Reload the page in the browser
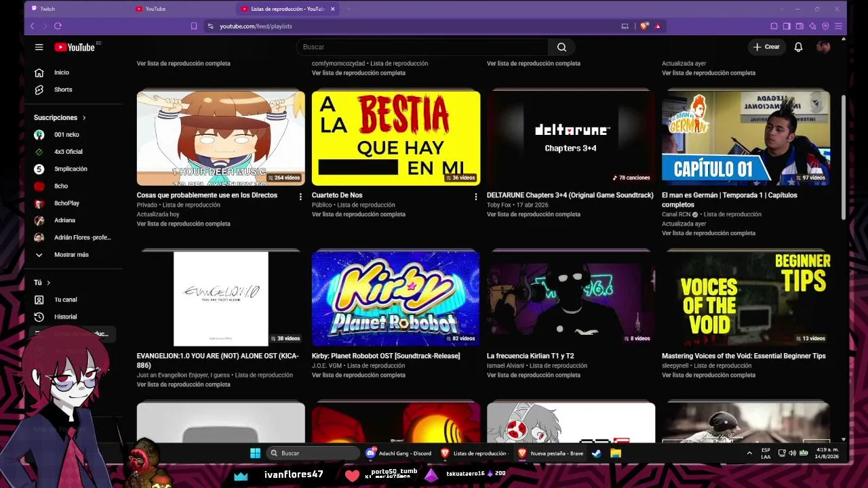This screenshot has height=488, width=868. tap(58, 26)
